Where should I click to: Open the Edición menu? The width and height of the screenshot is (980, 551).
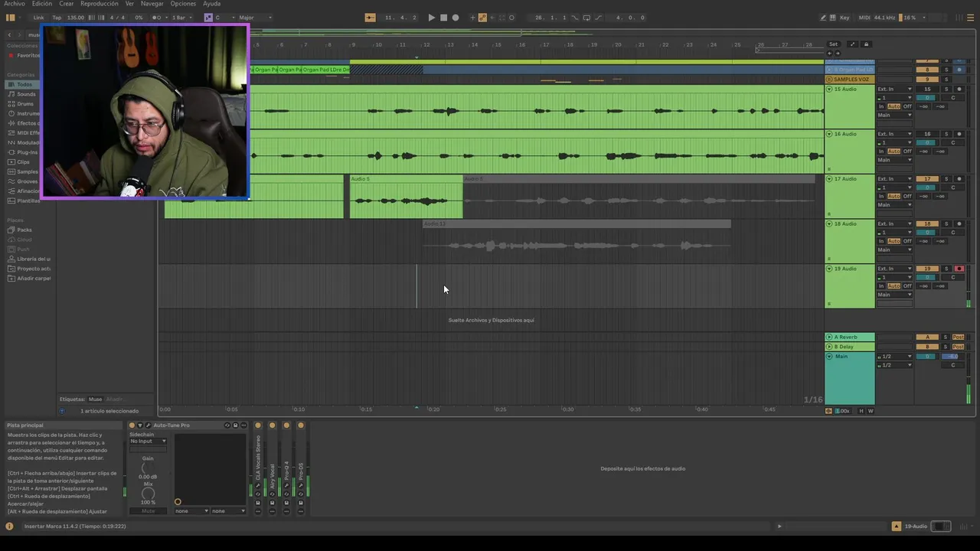(x=42, y=4)
